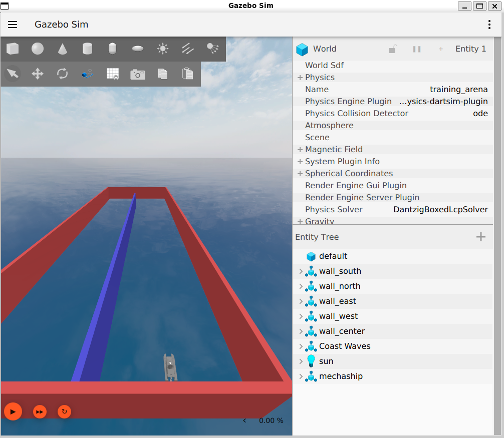Expand the wall_west tree node
Viewport: 504px width, 438px height.
301,316
